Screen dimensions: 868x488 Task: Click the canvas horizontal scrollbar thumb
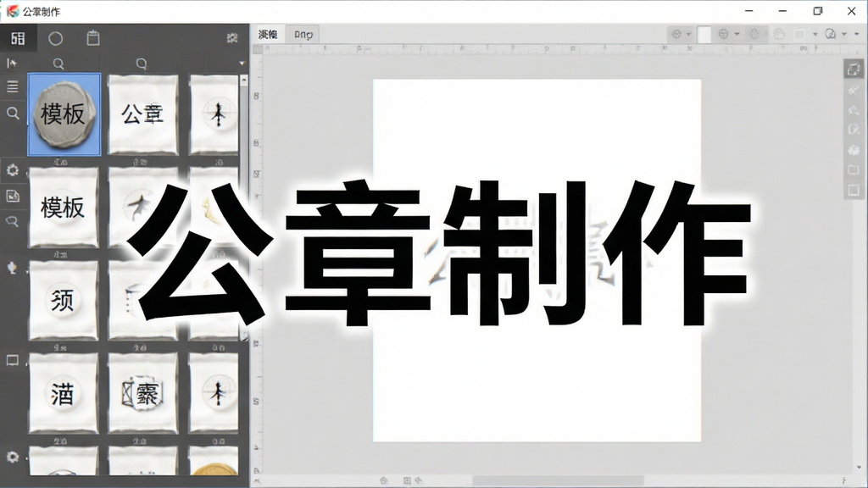coord(558,481)
